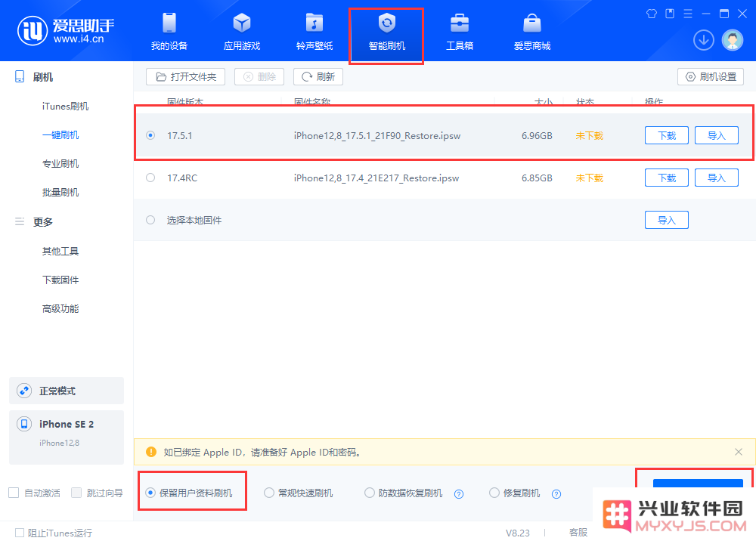Click the 6.96GB size cell
Screen dimensions: 756x544
pyautogui.click(x=537, y=136)
